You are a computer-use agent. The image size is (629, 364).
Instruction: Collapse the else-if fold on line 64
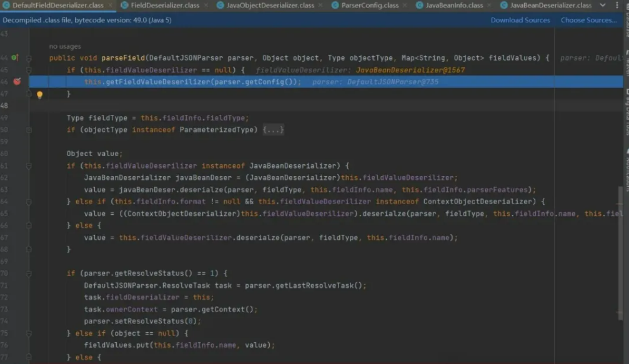[29, 202]
